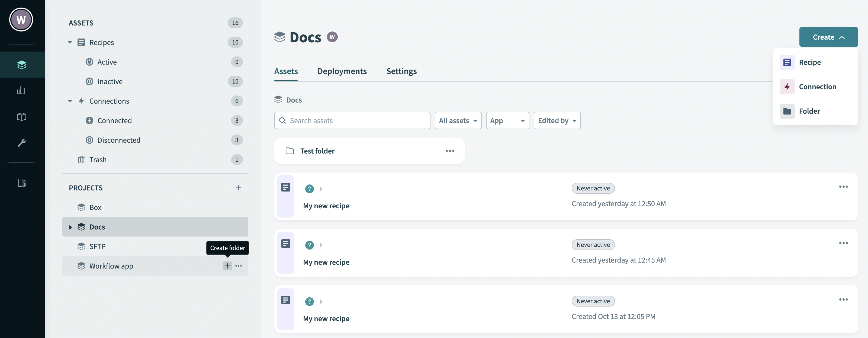The image size is (868, 338).
Task: Open the dashboard bar chart icon in sidebar
Action: (21, 91)
